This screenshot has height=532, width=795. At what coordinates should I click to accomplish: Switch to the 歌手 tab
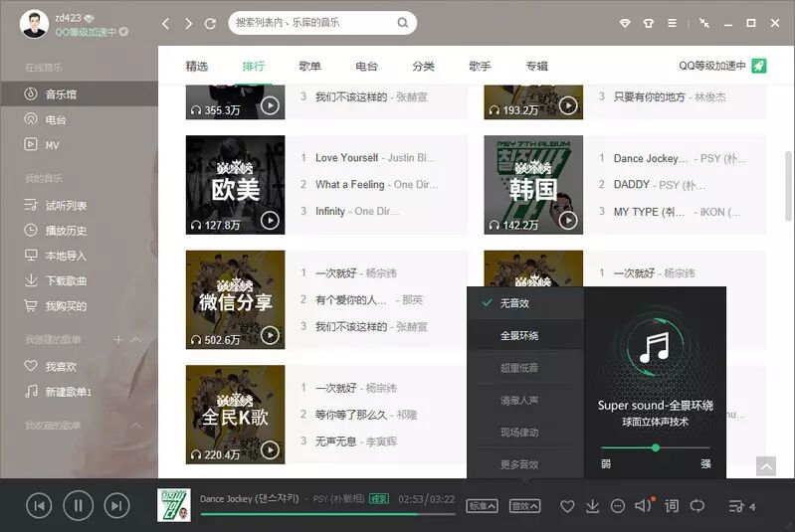[x=481, y=67]
